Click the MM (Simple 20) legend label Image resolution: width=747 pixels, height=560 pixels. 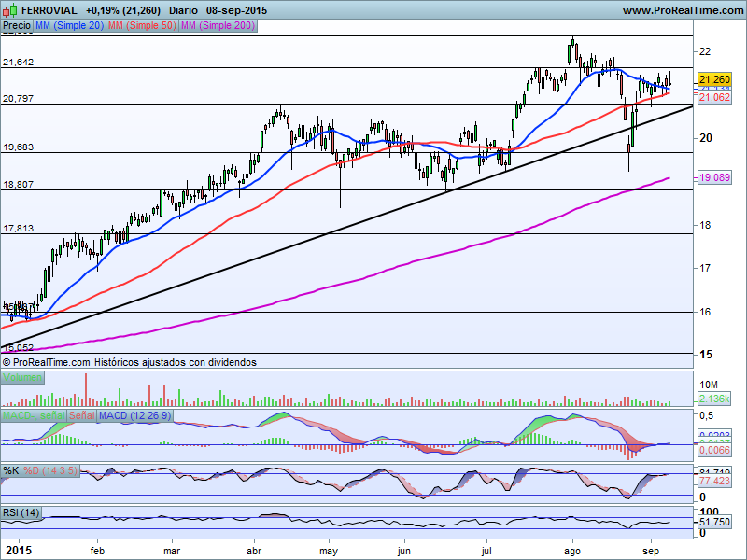(69, 26)
